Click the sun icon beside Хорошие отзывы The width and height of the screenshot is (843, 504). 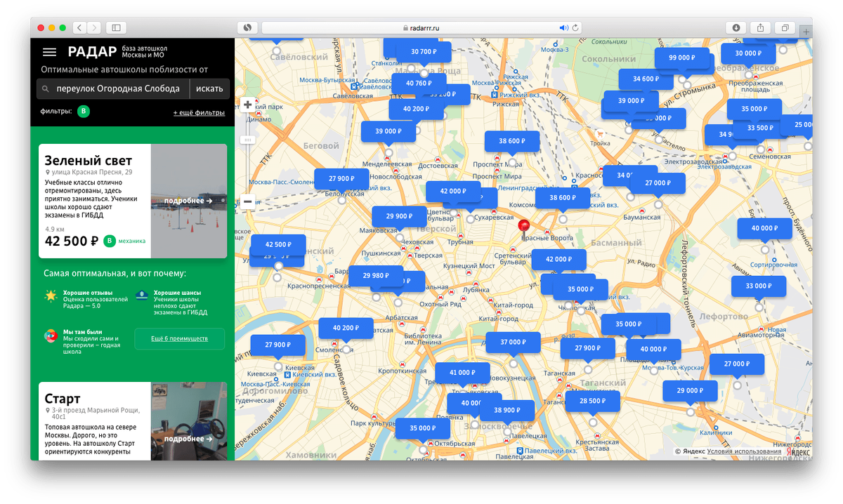[51, 296]
